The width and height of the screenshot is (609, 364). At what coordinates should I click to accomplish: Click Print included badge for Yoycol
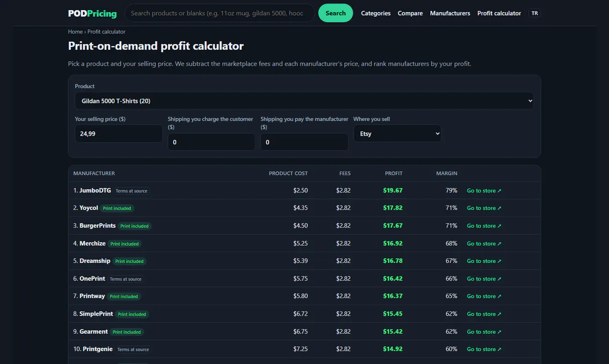[117, 208]
